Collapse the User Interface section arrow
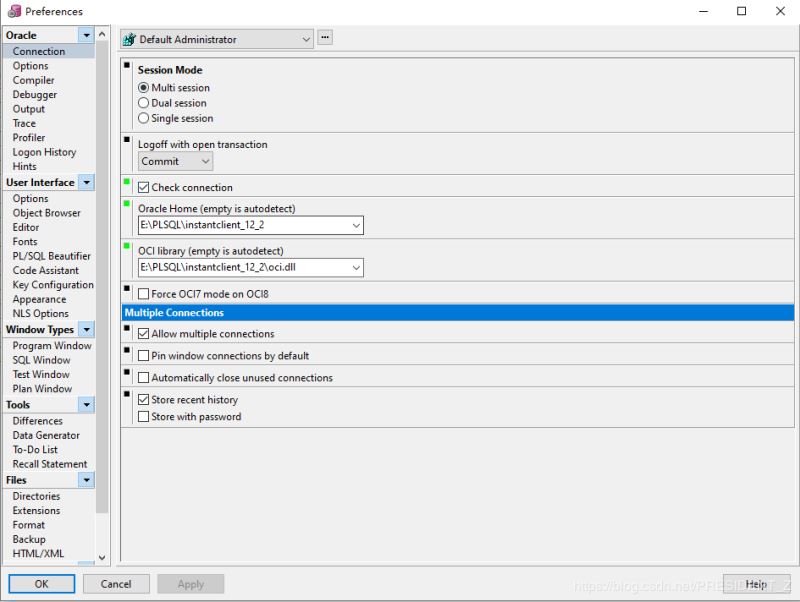The image size is (800, 602). (x=86, y=182)
